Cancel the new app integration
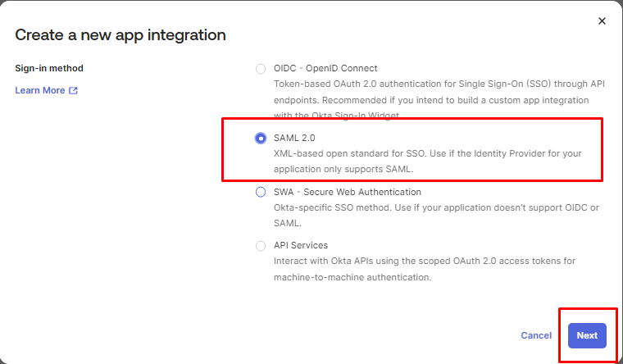This screenshot has width=623, height=364. (536, 335)
